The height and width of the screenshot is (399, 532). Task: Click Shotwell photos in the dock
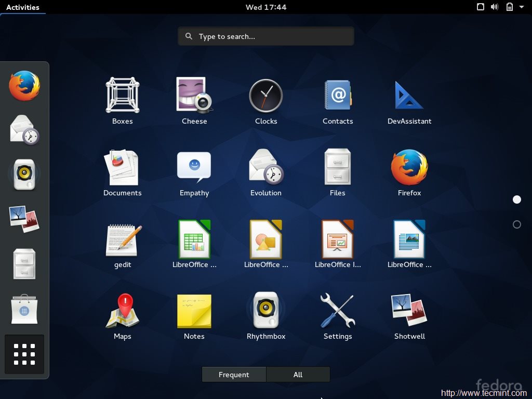(x=24, y=219)
